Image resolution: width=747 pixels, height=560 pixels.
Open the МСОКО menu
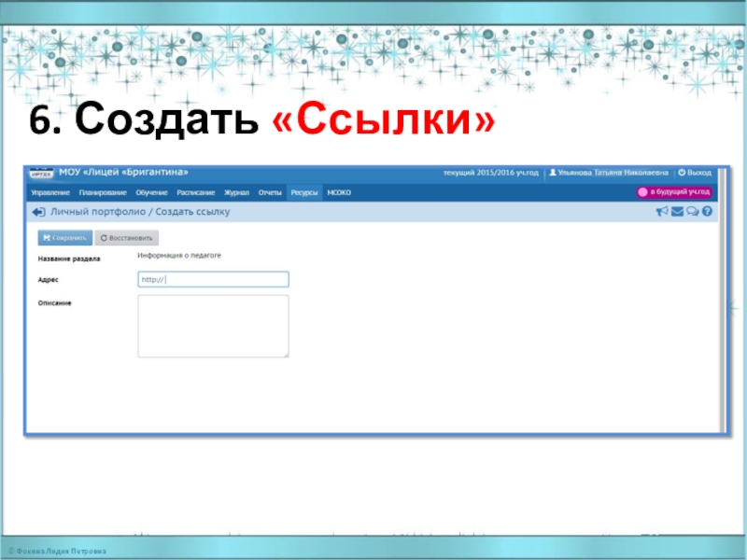pyautogui.click(x=339, y=193)
